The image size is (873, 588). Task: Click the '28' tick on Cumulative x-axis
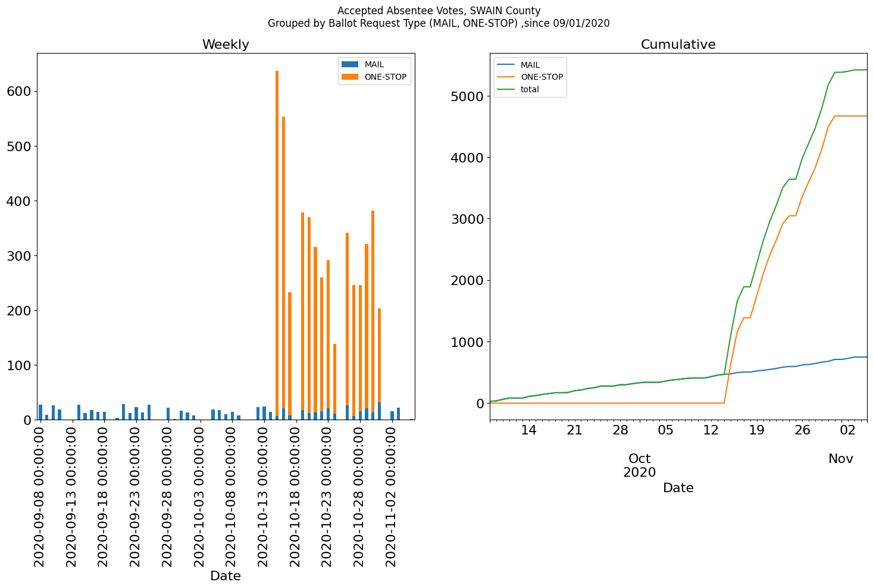(620, 430)
